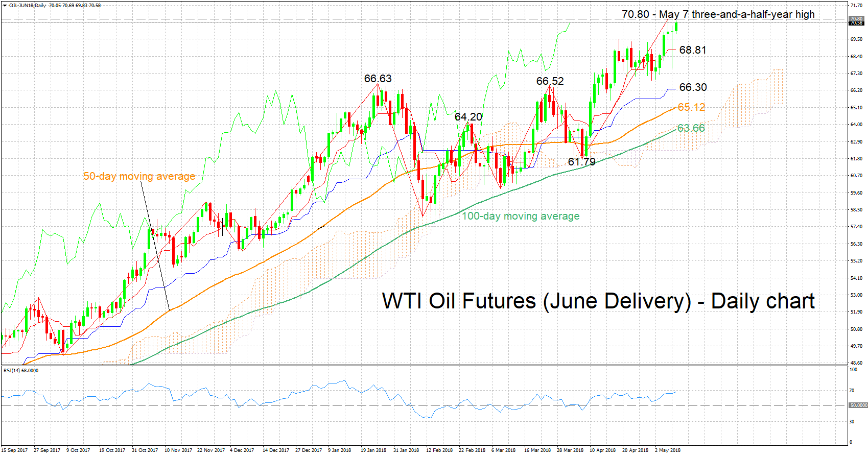This screenshot has width=868, height=456.
Task: Click the 12 Feb 2018 date label
Action: coord(439,450)
